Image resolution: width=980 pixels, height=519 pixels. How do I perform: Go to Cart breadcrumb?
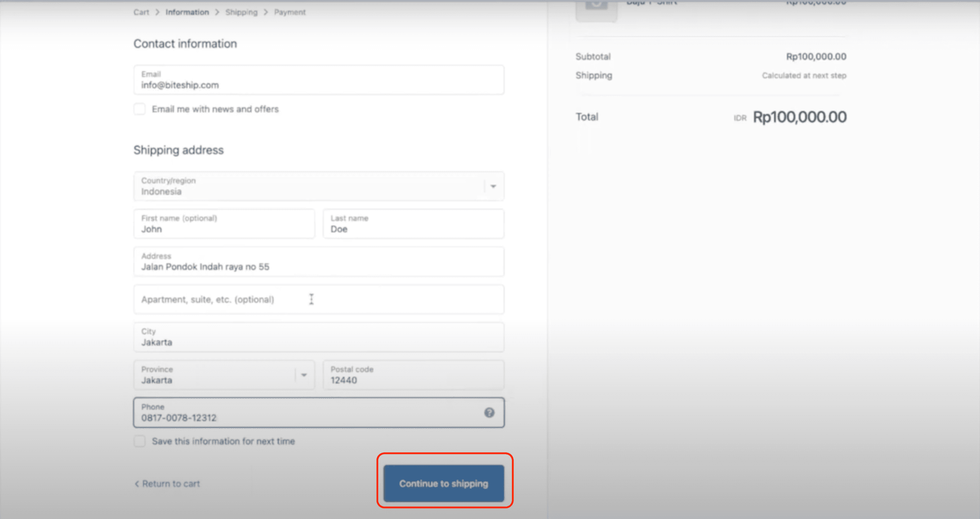(x=141, y=12)
